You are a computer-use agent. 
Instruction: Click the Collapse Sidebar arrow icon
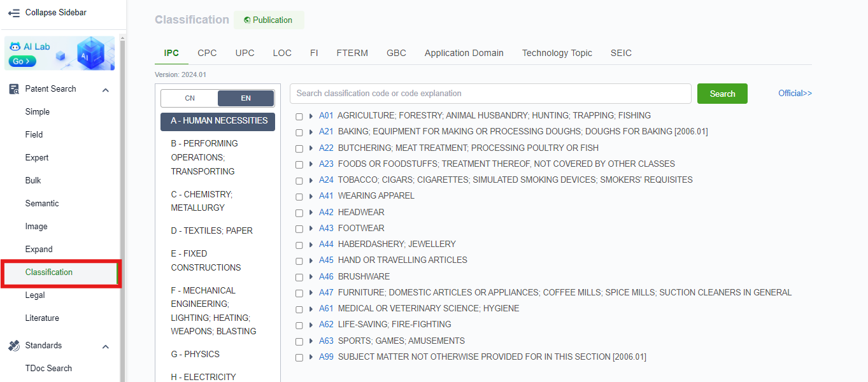click(x=14, y=13)
